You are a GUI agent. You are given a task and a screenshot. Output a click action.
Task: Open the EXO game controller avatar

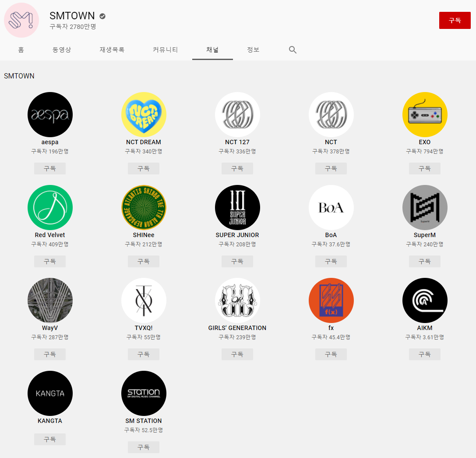click(425, 114)
